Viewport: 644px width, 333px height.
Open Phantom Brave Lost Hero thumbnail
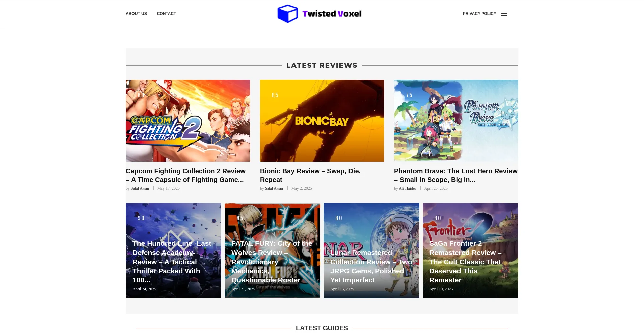click(456, 121)
